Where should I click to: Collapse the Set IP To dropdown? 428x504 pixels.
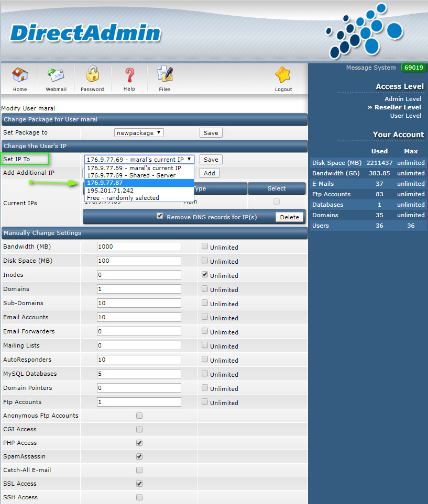click(139, 160)
